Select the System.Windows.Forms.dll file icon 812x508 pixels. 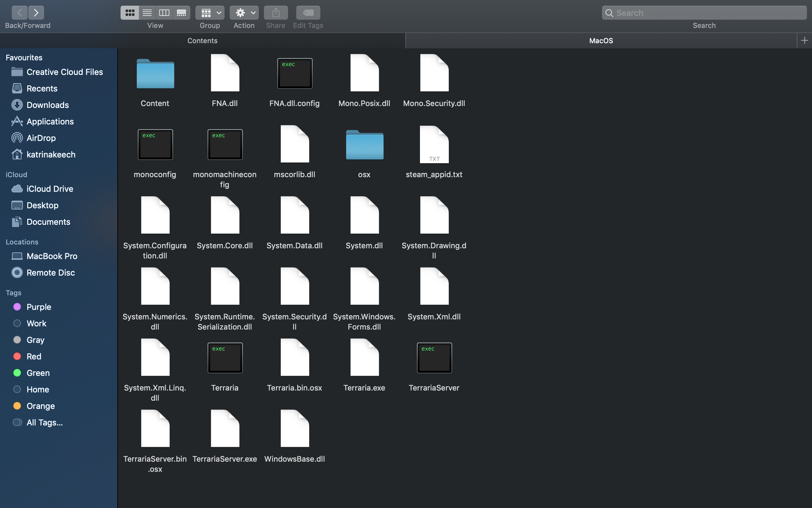point(364,286)
